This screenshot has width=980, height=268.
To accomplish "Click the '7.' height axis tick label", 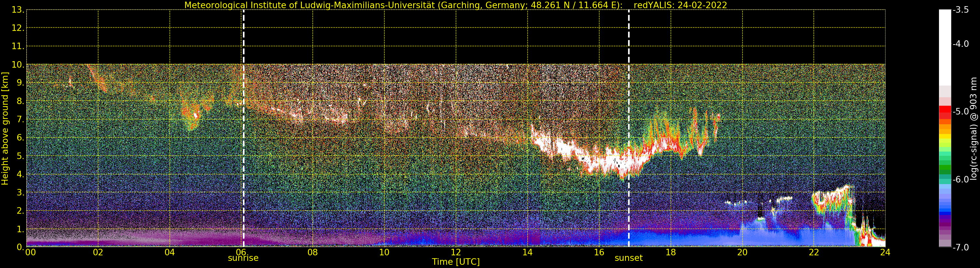I will (x=20, y=119).
